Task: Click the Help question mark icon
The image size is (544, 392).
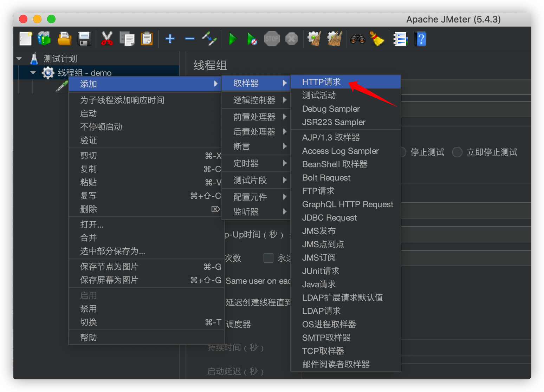Action: click(x=420, y=39)
